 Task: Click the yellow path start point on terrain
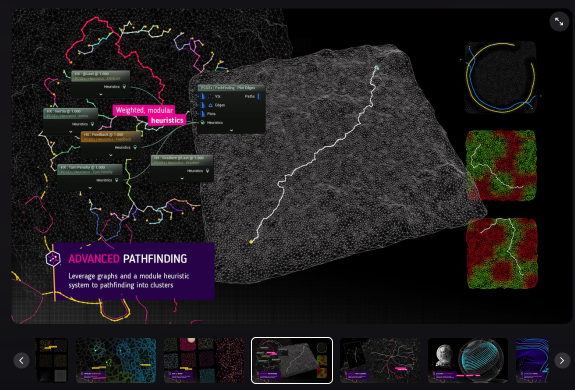pyautogui.click(x=251, y=242)
